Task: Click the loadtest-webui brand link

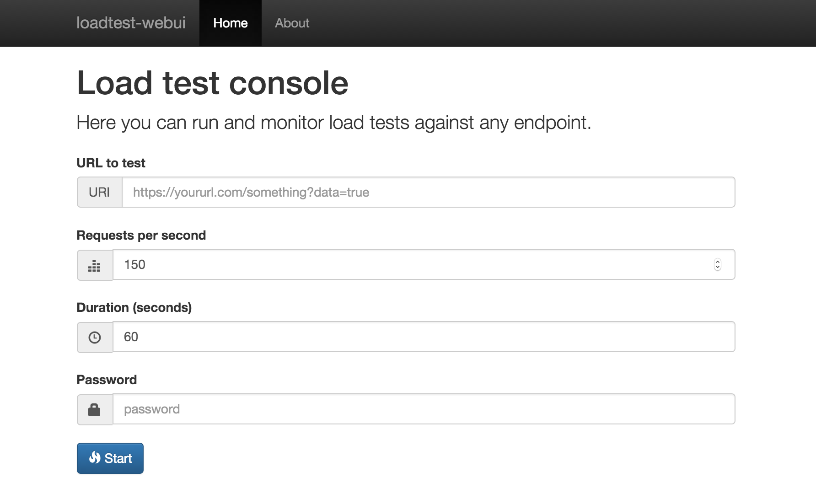Action: [x=131, y=23]
